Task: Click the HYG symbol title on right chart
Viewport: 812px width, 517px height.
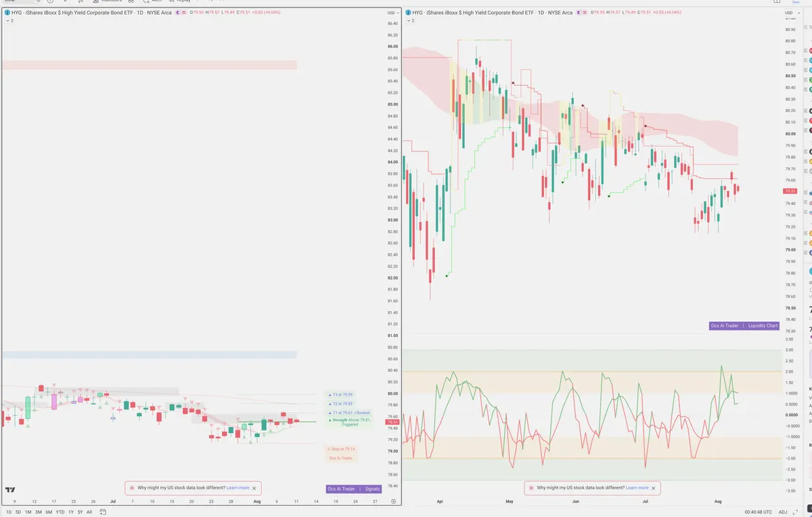Action: (492, 13)
